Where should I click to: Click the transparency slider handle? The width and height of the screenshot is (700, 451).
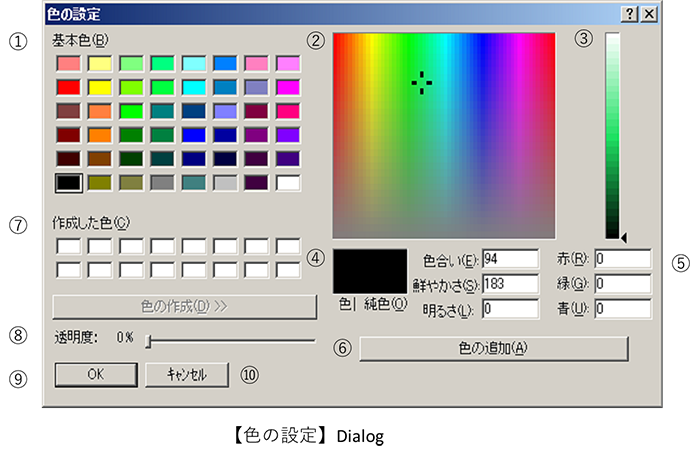pos(148,341)
